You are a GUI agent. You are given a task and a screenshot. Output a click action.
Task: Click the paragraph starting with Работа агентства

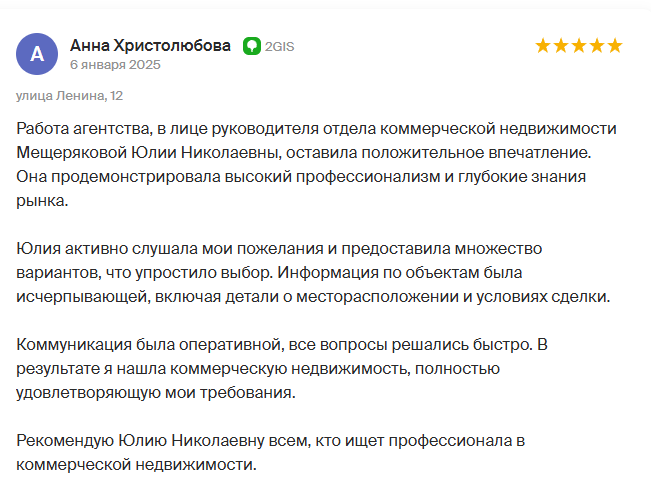coord(316,164)
